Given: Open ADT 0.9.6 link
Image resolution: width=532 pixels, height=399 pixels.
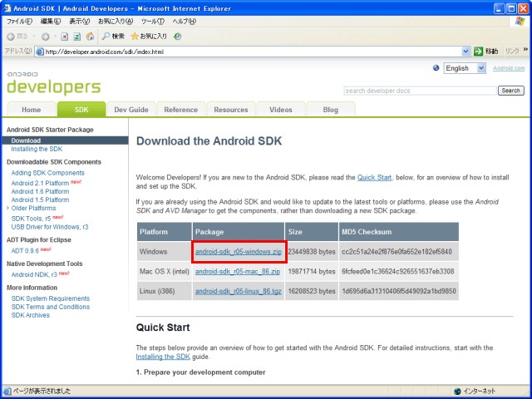Looking at the screenshot, I should [x=25, y=251].
